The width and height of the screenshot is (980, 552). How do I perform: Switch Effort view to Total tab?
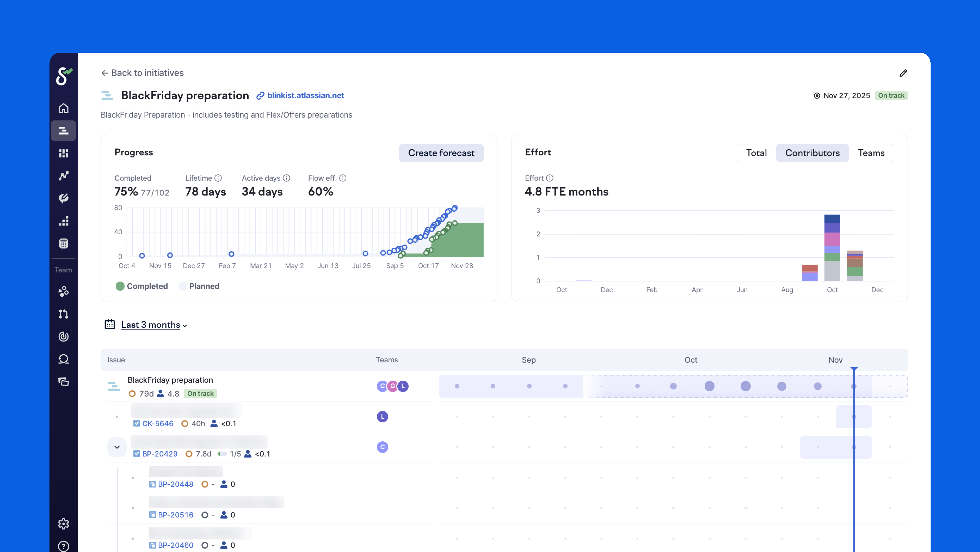point(756,153)
